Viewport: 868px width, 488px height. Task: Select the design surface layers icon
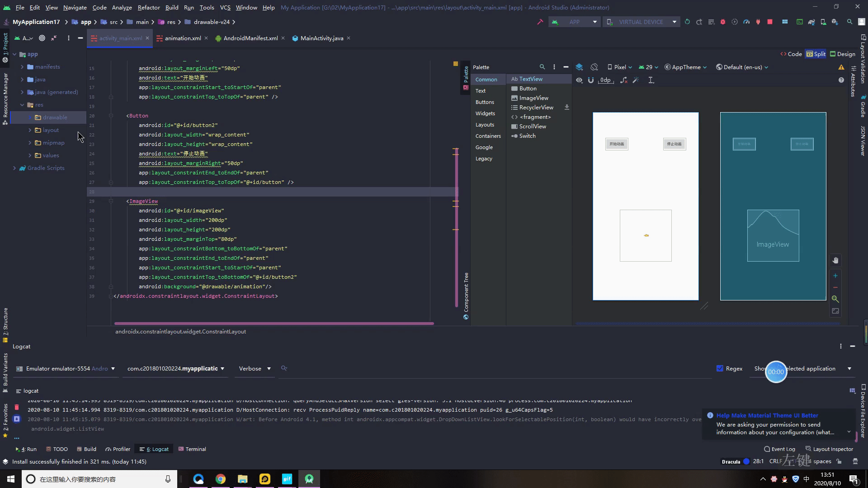point(579,67)
